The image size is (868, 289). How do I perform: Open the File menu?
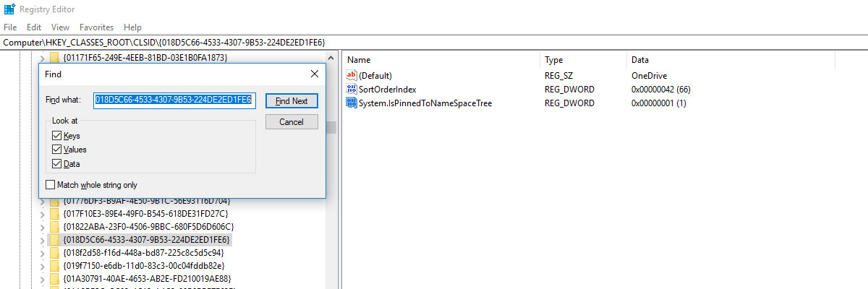tap(10, 27)
